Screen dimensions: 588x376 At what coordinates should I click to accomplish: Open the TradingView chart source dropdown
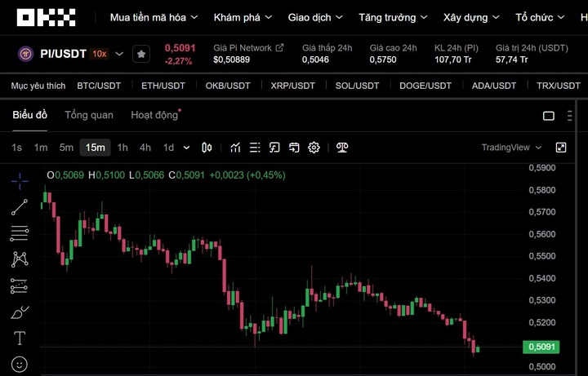[511, 148]
